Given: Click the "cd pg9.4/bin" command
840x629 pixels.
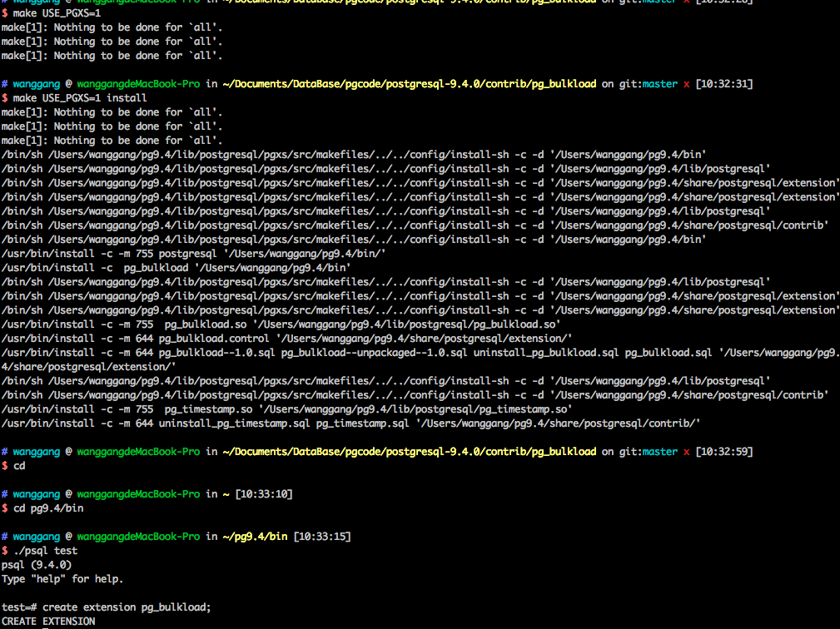Looking at the screenshot, I should pos(48,508).
